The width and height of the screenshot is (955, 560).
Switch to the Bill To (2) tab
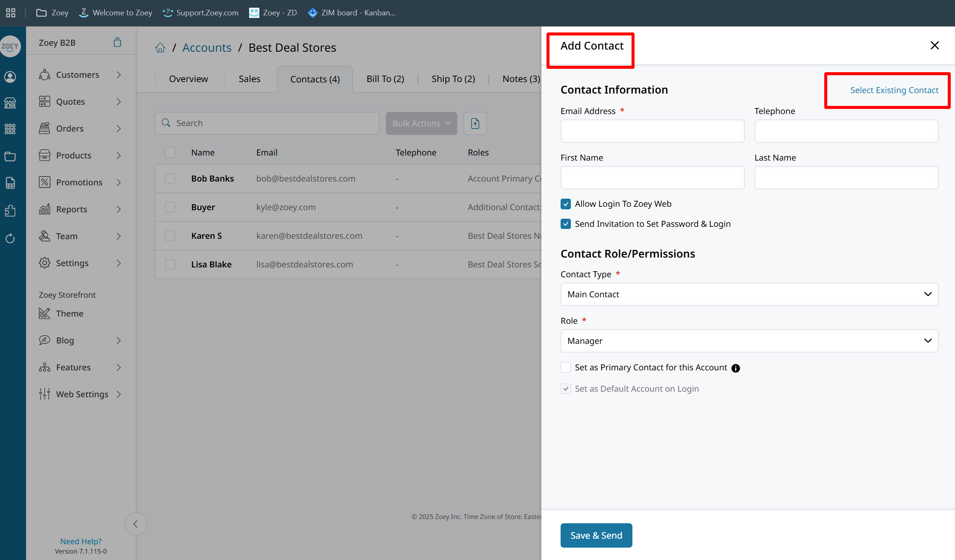385,79
